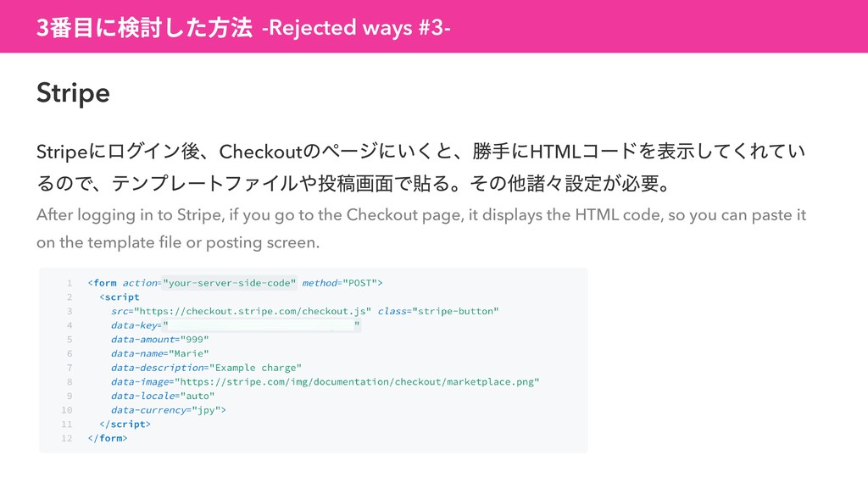Click the class="stripe-button" attribute
Viewport: 868px width, 488px height.
(438, 311)
